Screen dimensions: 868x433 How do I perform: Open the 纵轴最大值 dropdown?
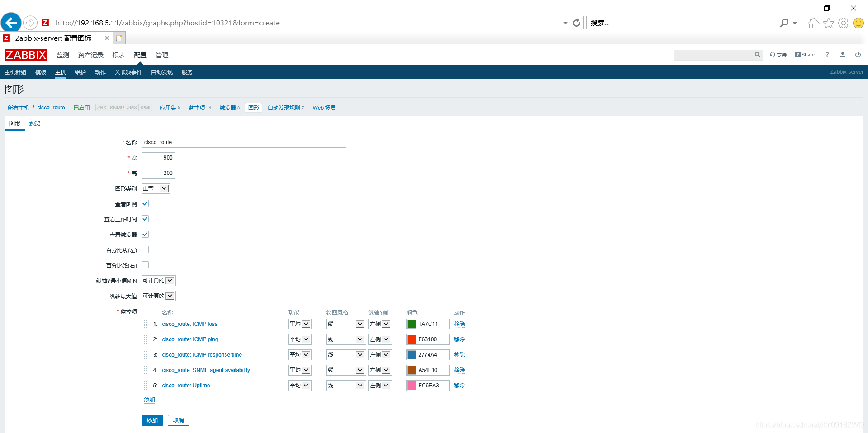tap(158, 296)
